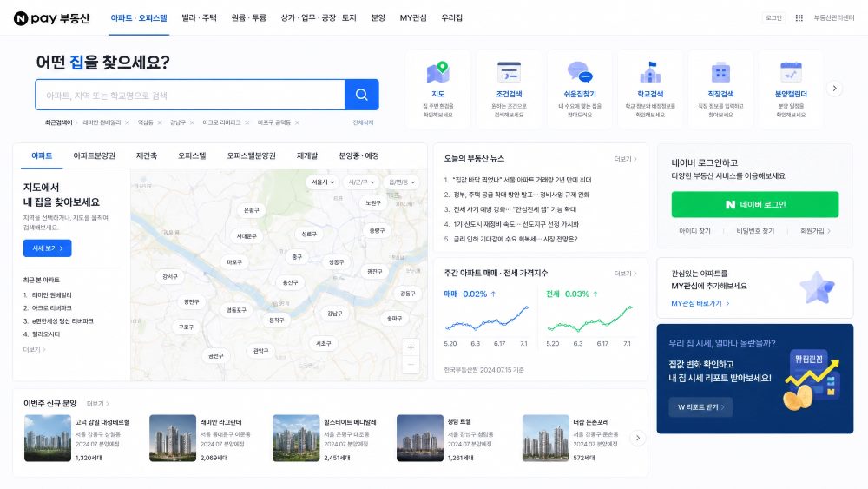Switch to 아파트분양권 tab

(x=94, y=155)
